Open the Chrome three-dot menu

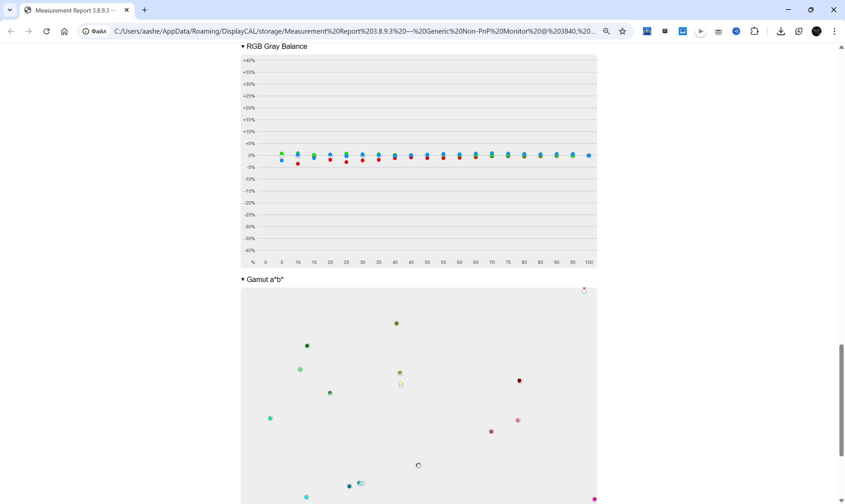tap(834, 31)
